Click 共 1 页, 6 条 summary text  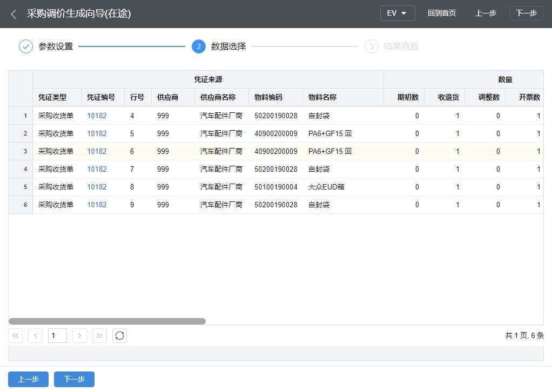point(524,336)
